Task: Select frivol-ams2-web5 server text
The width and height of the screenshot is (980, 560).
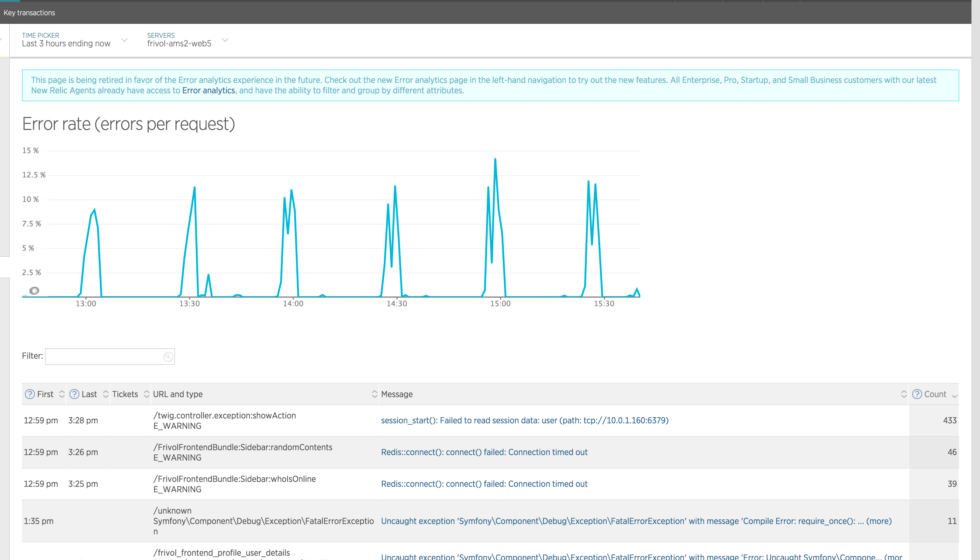Action: click(x=179, y=43)
